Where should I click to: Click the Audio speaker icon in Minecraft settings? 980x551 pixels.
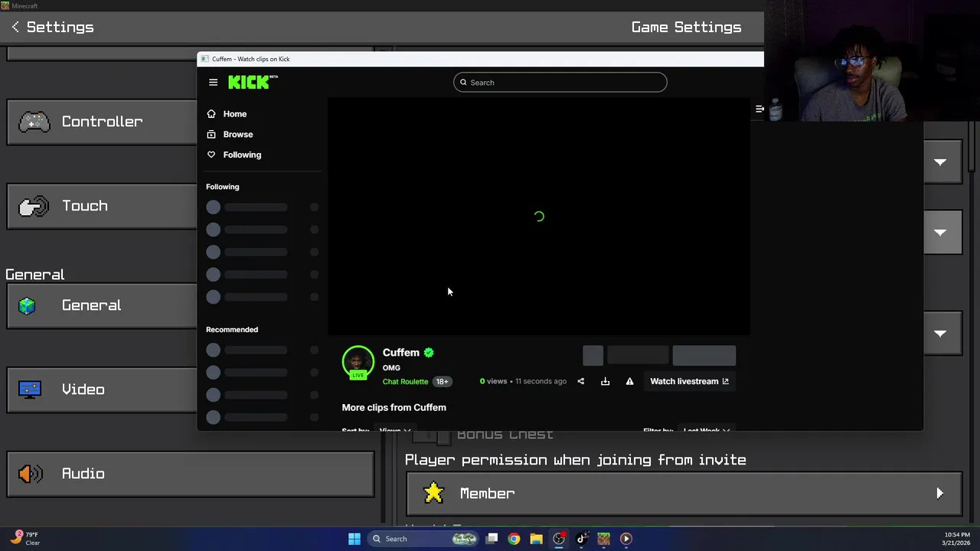pyautogui.click(x=31, y=474)
